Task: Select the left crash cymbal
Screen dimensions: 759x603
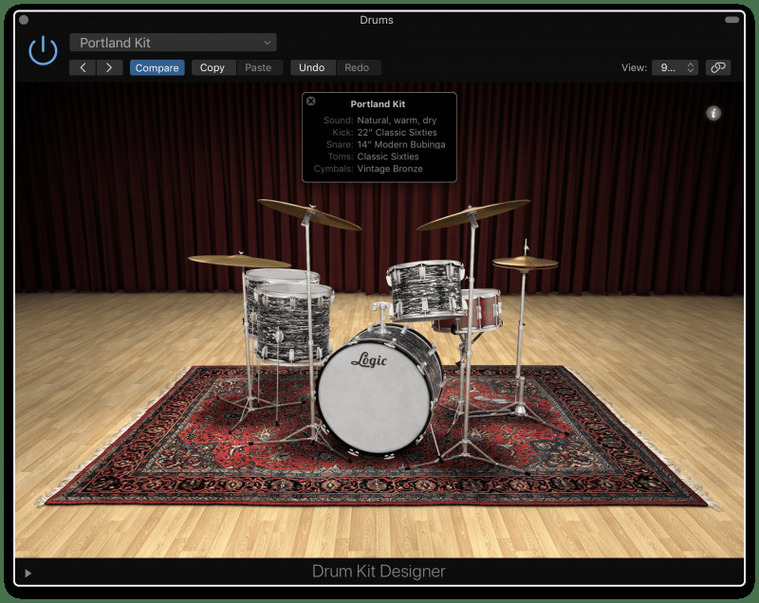Action: point(309,214)
